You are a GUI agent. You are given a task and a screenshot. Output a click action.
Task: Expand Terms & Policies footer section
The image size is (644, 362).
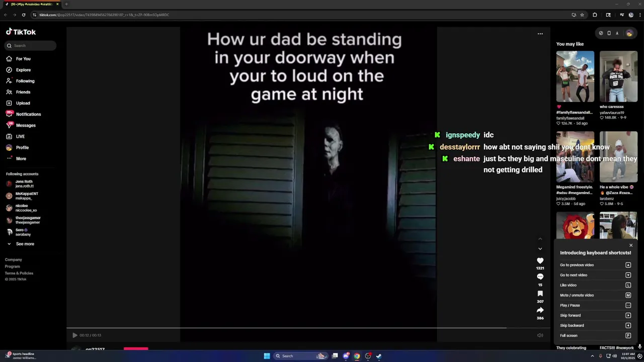19,273
